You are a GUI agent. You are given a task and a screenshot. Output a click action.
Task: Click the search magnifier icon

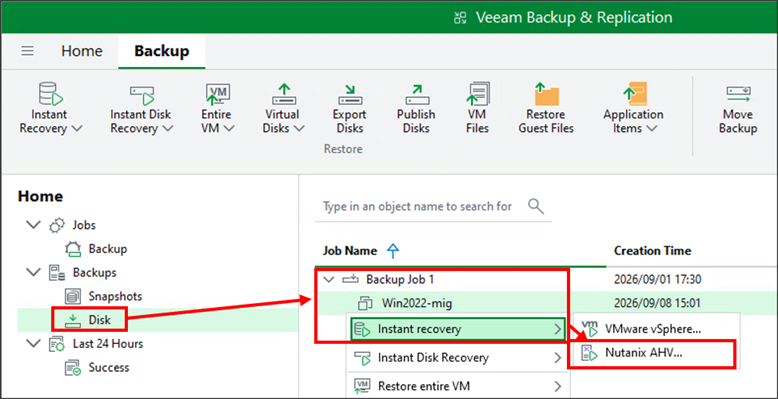click(x=536, y=206)
